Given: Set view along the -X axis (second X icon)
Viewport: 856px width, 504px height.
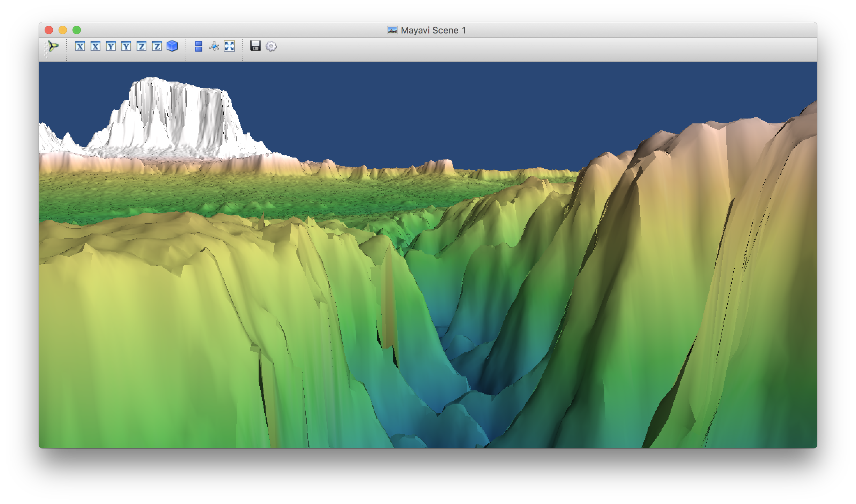Looking at the screenshot, I should click(x=95, y=46).
